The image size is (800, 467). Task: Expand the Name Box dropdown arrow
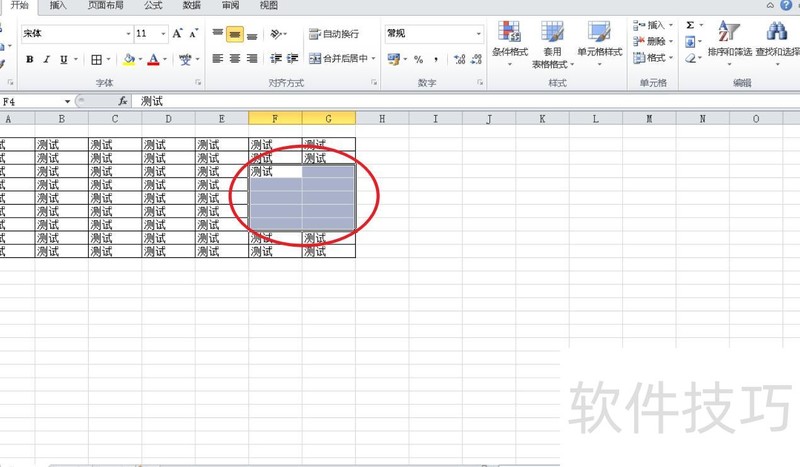[x=67, y=102]
